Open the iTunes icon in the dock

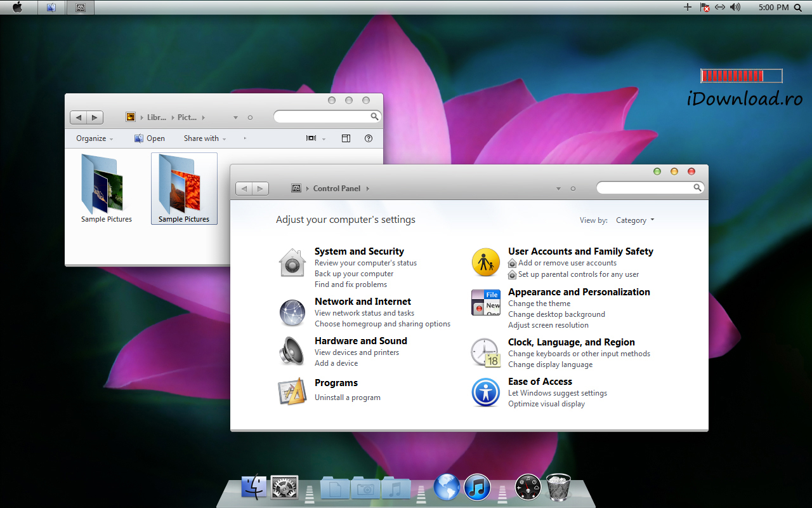477,487
